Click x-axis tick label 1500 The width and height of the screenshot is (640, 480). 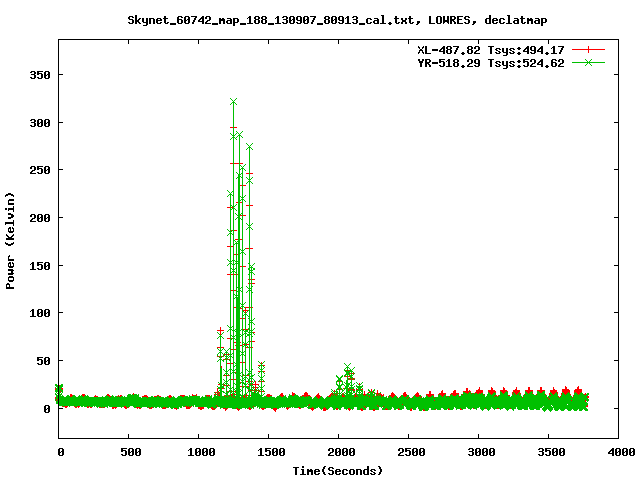click(x=271, y=452)
